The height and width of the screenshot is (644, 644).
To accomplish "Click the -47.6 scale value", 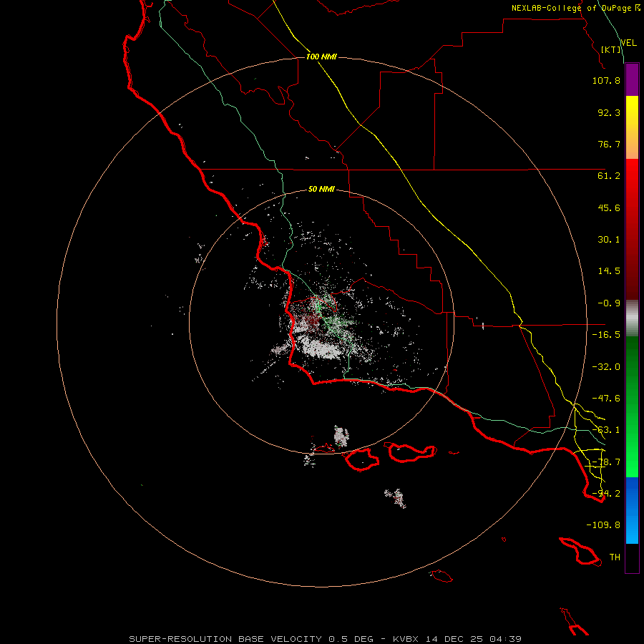I will [606, 399].
